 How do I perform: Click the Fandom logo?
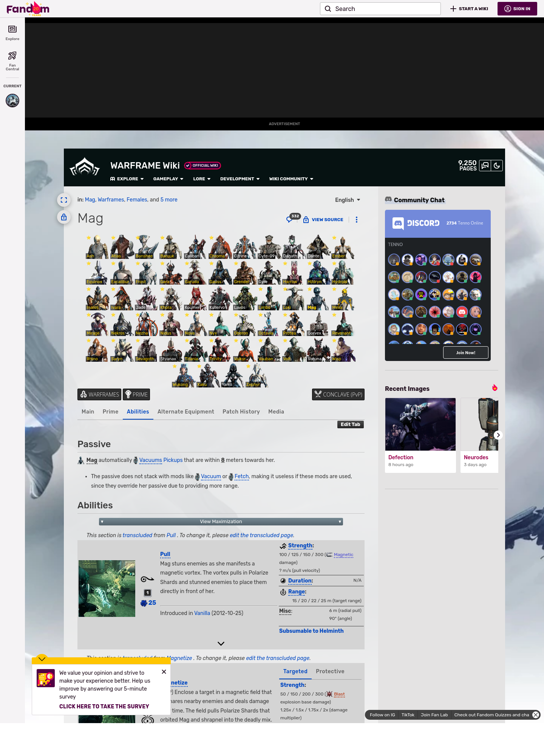coord(28,9)
